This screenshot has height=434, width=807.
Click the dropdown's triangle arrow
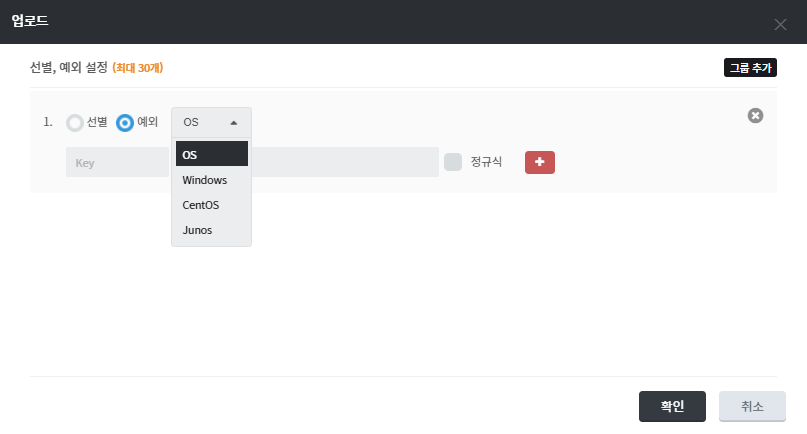point(234,122)
